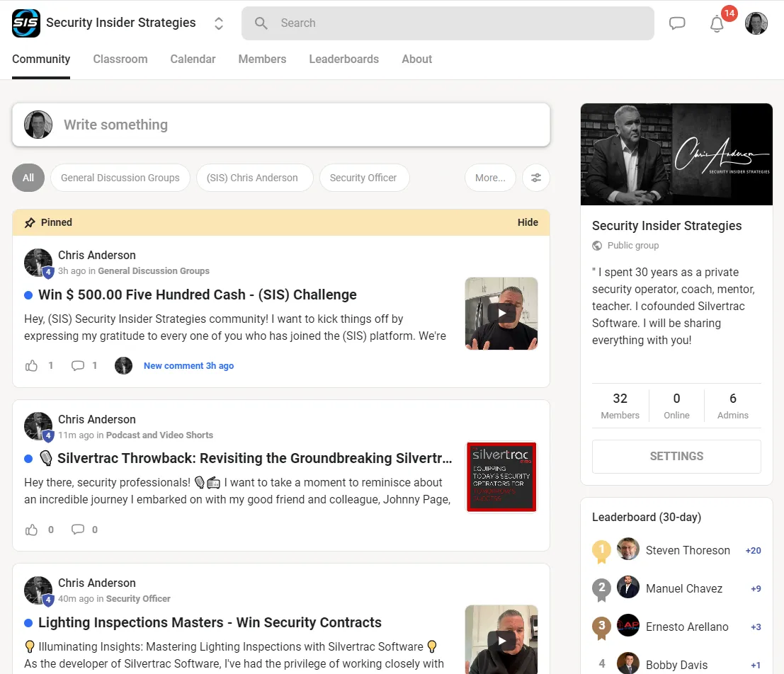The image size is (784, 674).
Task: Filter by Security Officer category
Action: click(x=363, y=178)
